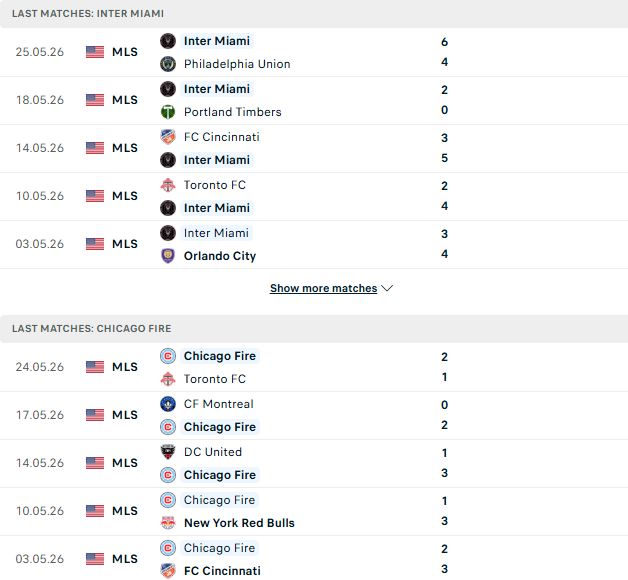
Task: Click the New York Red Bulls logo
Action: click(x=168, y=523)
